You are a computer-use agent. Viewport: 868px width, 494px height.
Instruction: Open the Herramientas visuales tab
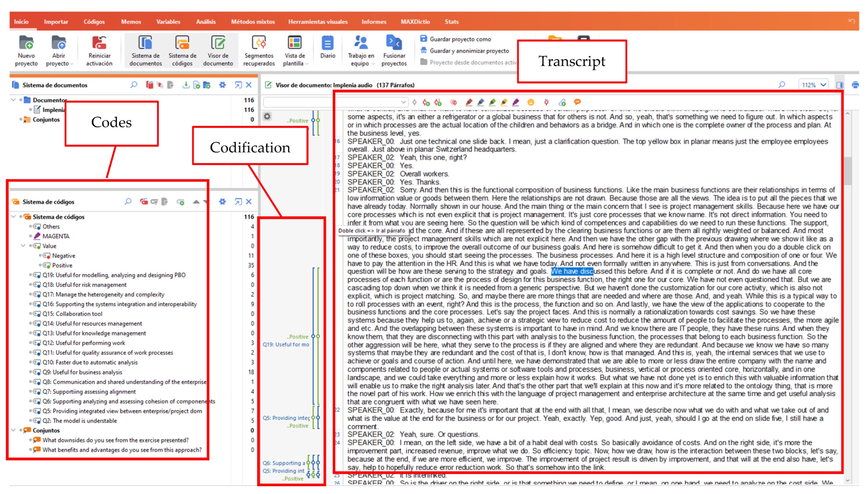[317, 22]
